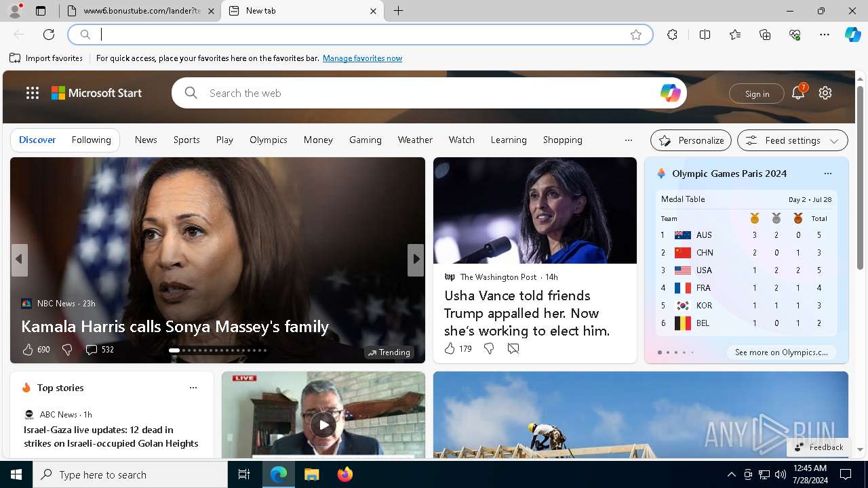
Task: Open the Shopping category
Action: pos(563,140)
